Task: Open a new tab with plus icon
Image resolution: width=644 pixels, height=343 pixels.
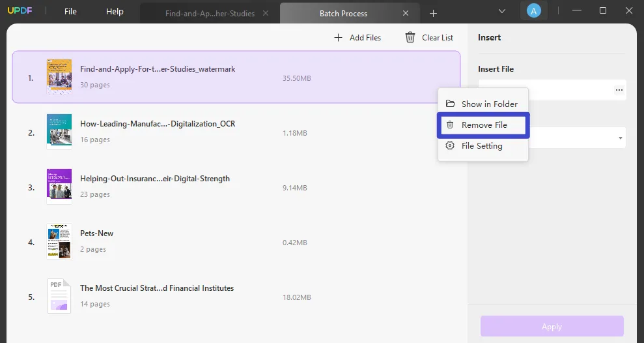Action: click(x=434, y=13)
